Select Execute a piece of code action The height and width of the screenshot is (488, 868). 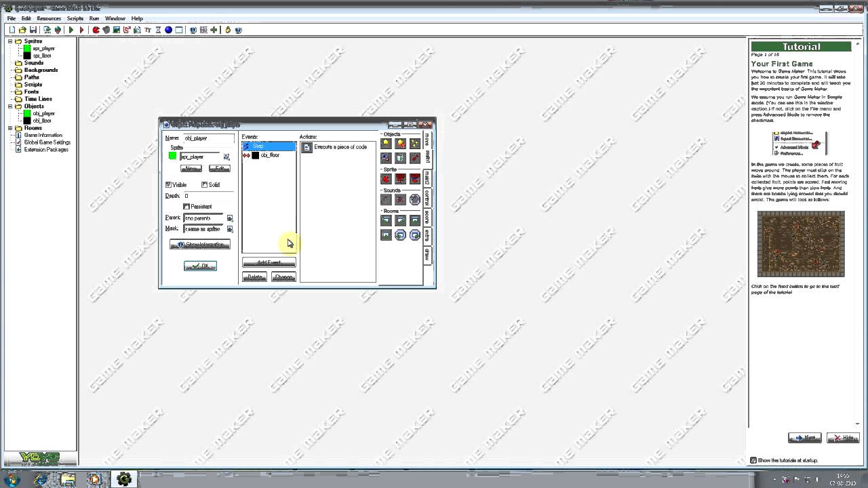click(338, 147)
